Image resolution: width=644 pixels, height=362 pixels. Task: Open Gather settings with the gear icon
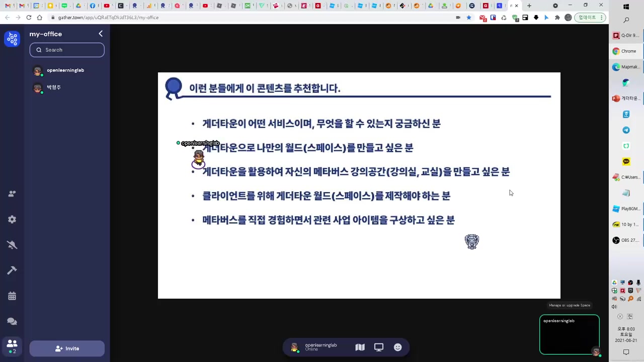pyautogui.click(x=12, y=219)
